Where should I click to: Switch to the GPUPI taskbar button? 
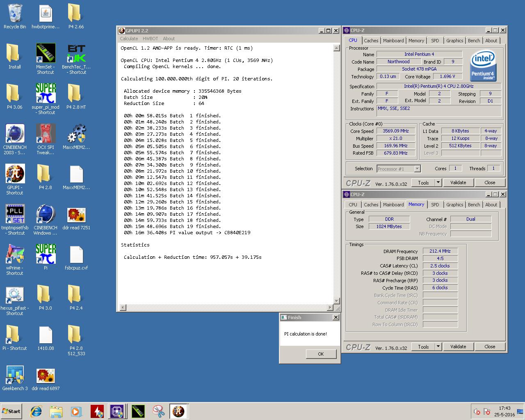178,411
